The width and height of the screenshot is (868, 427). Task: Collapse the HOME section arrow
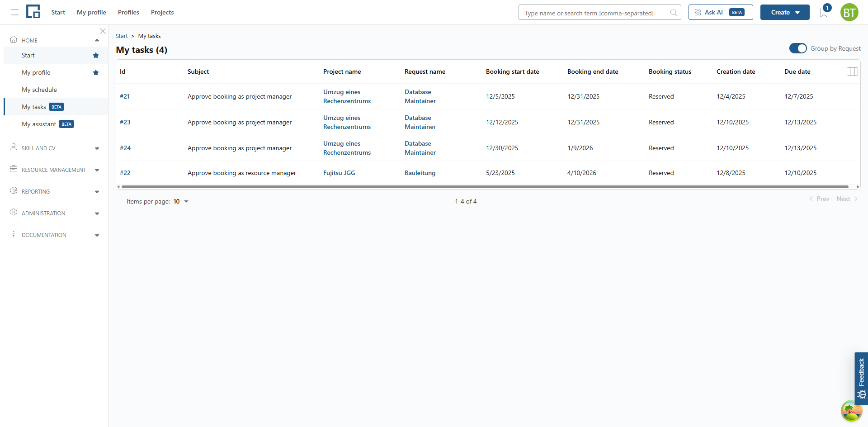point(97,40)
